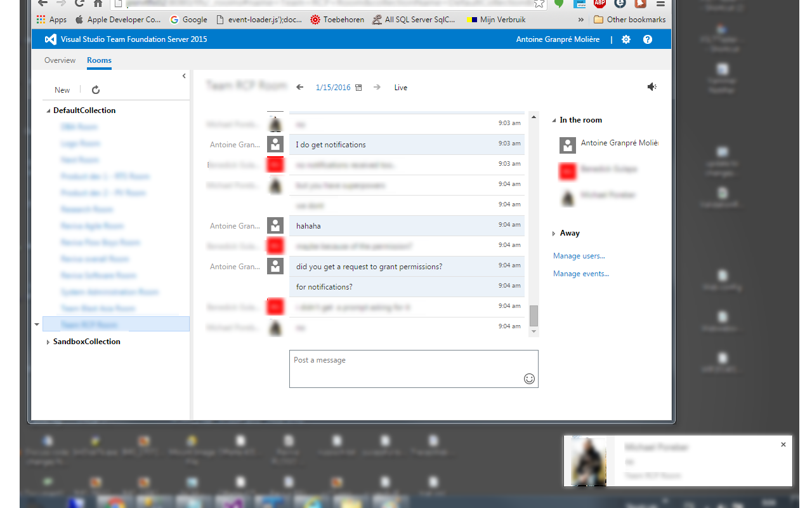
Task: Click chat scrollbar up arrow
Action: click(x=534, y=117)
